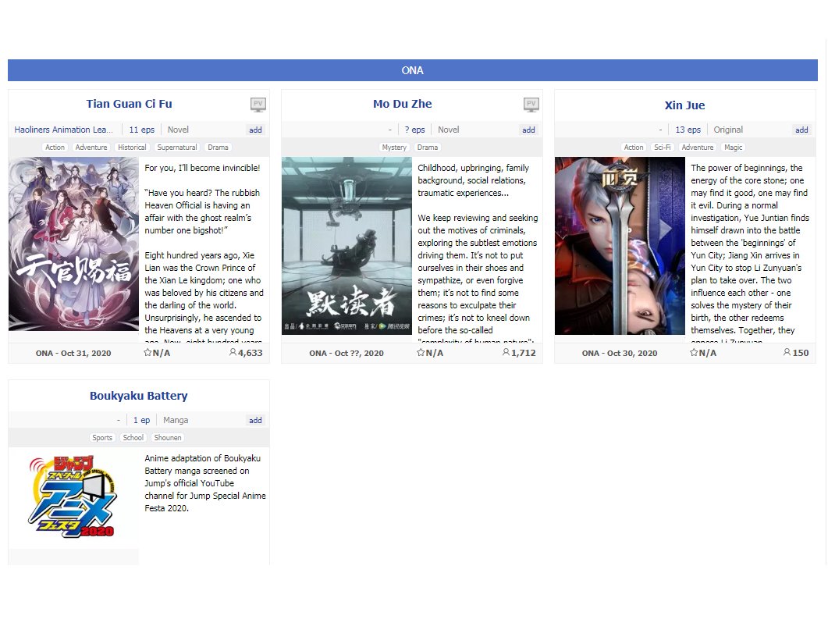Select the Historical genre tag
Viewport: 828px width, 644px height.
pyautogui.click(x=132, y=148)
